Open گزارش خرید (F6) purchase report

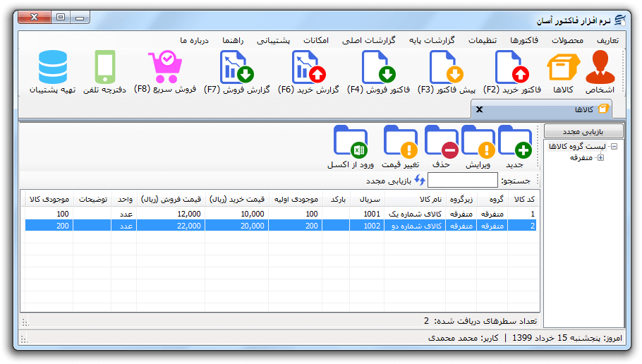(308, 72)
